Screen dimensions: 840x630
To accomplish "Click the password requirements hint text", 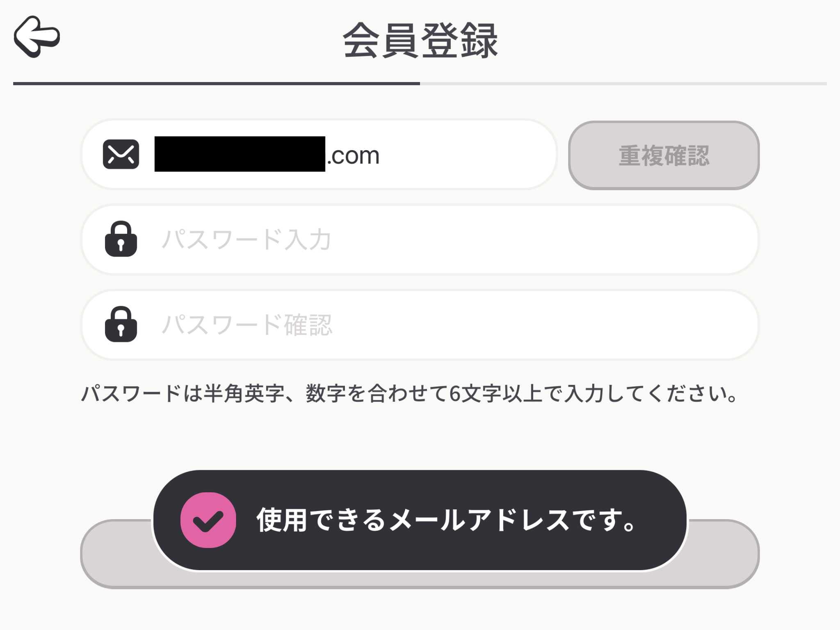I will (x=409, y=394).
